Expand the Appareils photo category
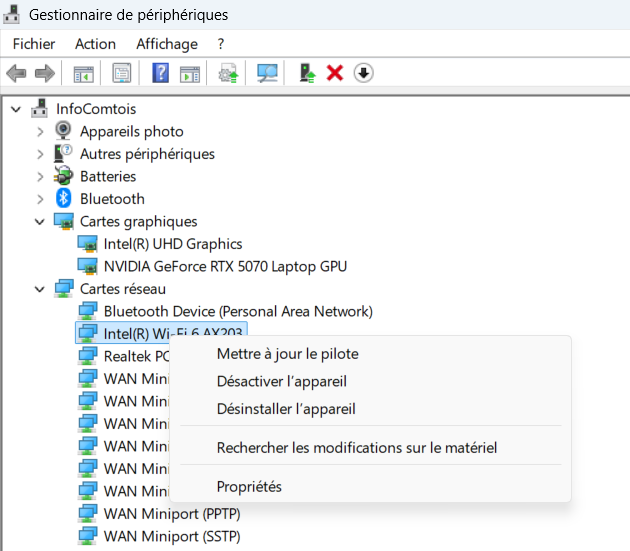The image size is (630, 551). (x=40, y=132)
